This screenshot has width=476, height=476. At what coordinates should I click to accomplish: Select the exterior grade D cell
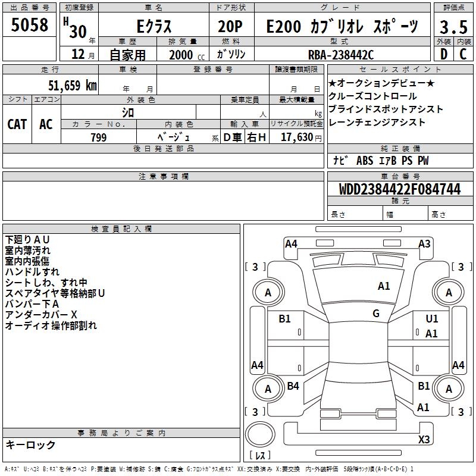[x=443, y=54]
